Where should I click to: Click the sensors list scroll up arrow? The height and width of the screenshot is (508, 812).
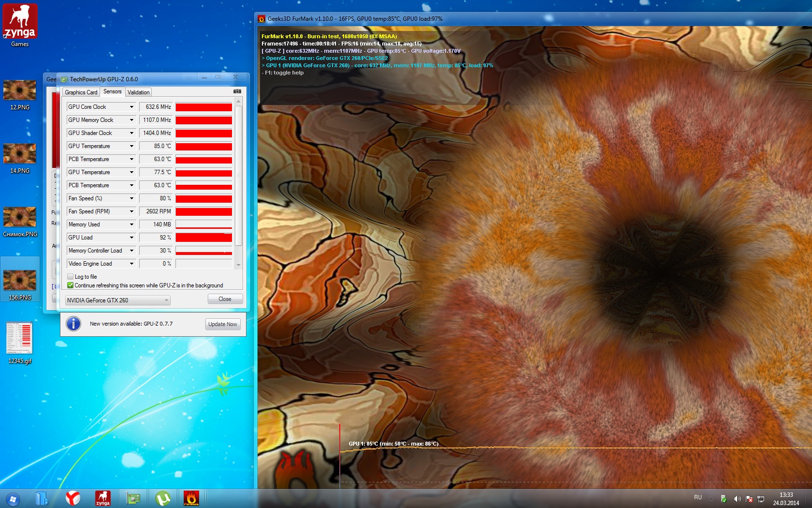pyautogui.click(x=238, y=101)
